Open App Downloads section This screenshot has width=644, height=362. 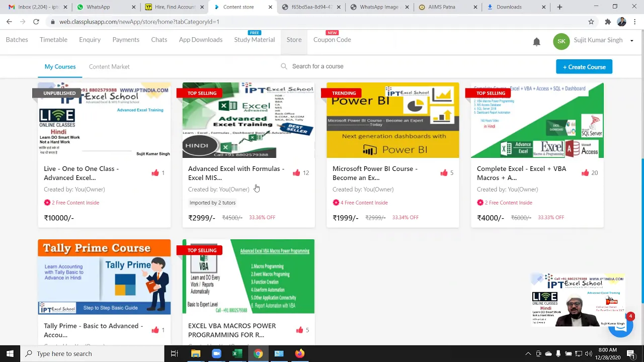click(x=201, y=40)
